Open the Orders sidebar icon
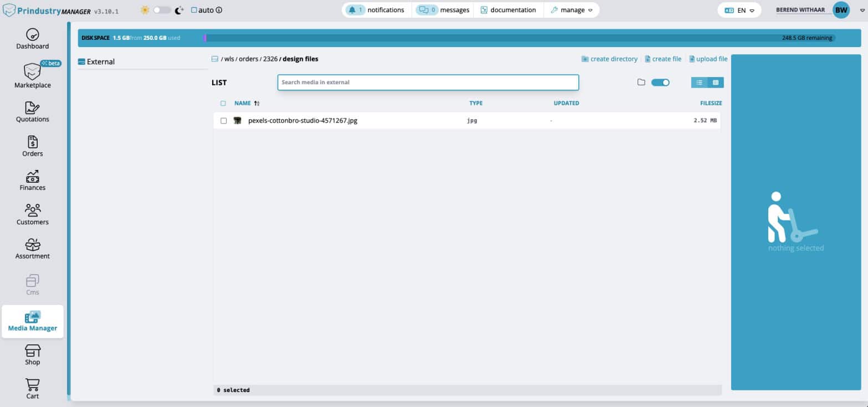 32,142
